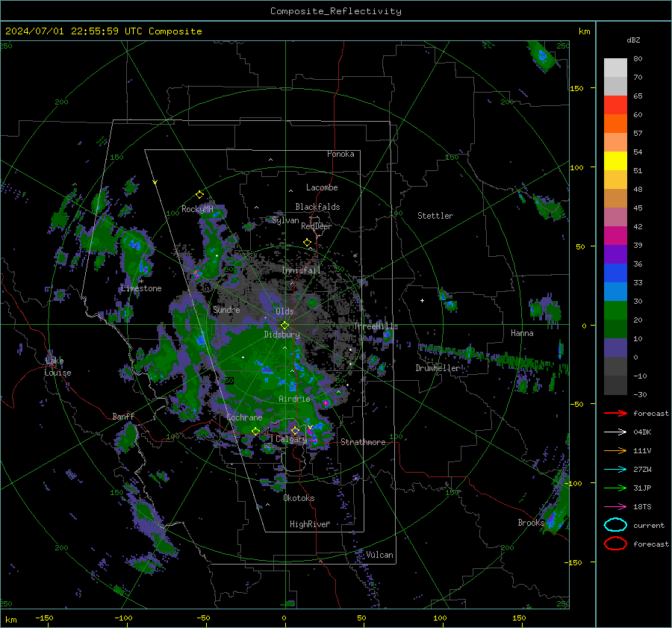Click the yellow diamond marker above Calgary label
672x628 pixels.
[x=295, y=430]
